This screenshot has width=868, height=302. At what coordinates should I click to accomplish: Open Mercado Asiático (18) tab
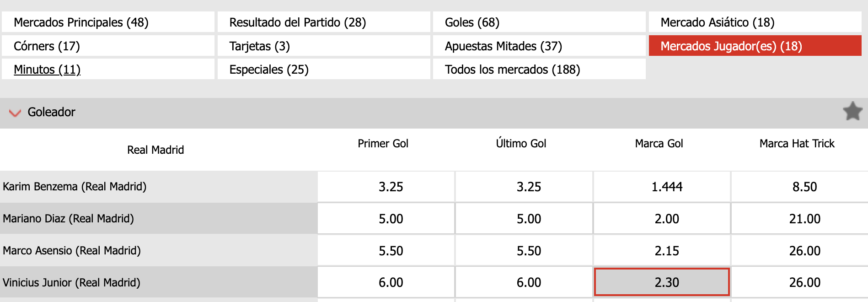pos(755,22)
